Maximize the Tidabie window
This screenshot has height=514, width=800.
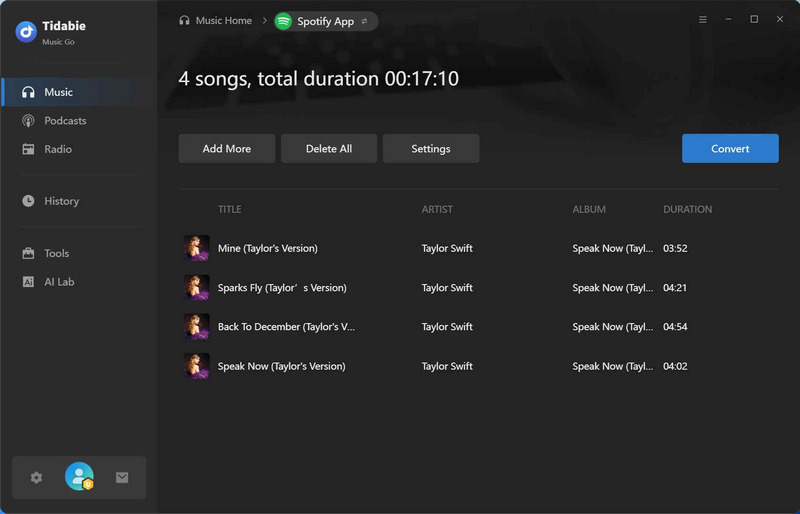754,19
